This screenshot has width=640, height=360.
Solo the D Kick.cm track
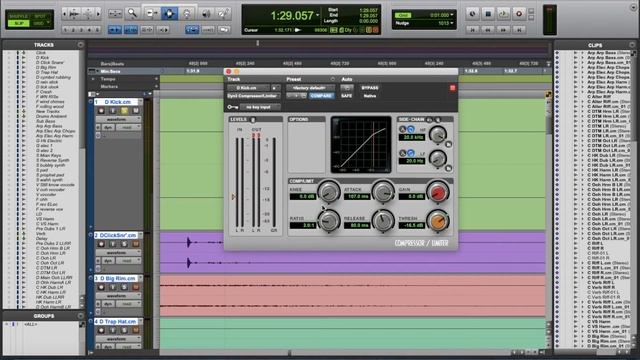[x=124, y=111]
